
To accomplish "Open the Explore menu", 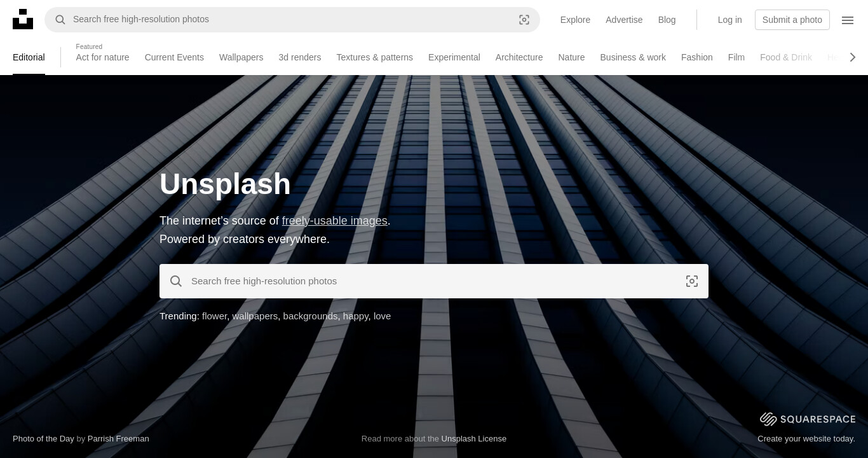I will point(575,20).
